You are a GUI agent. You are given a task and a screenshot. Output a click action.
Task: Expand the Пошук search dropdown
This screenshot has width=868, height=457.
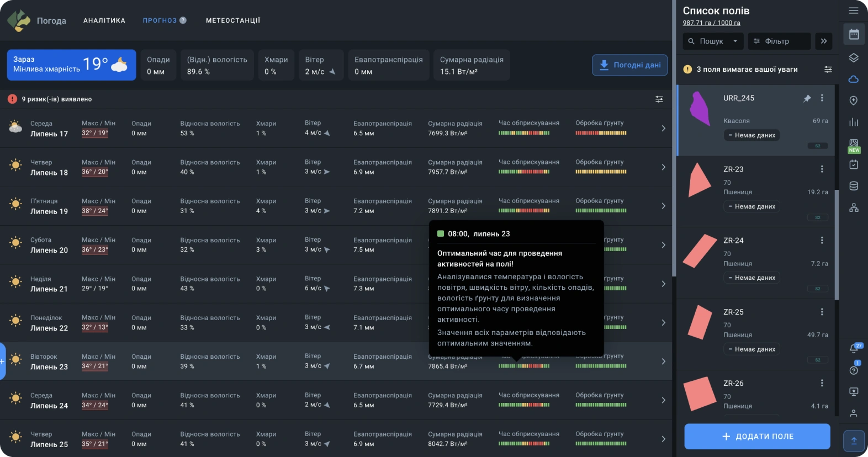click(x=735, y=41)
